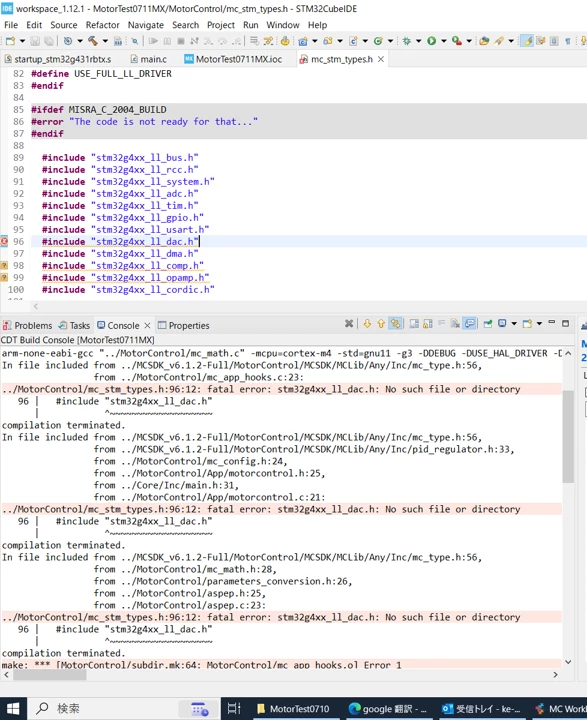Close the mc_stm_types.h editor tab
The width and height of the screenshot is (587, 720).
(381, 59)
